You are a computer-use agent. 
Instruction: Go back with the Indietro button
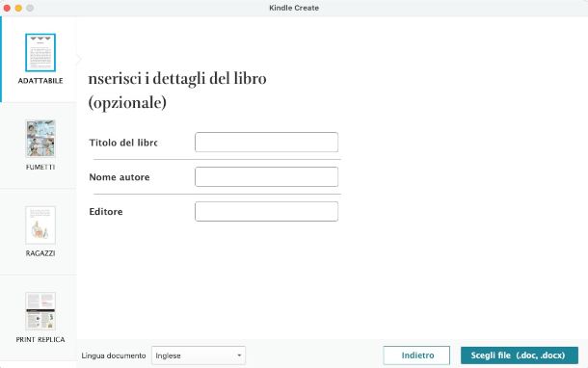click(416, 355)
